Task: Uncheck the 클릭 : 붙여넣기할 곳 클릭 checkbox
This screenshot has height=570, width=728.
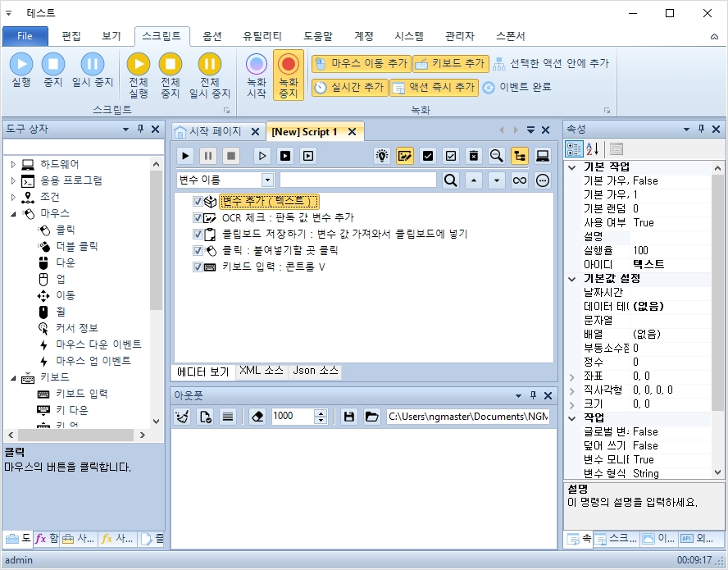Action: point(198,250)
